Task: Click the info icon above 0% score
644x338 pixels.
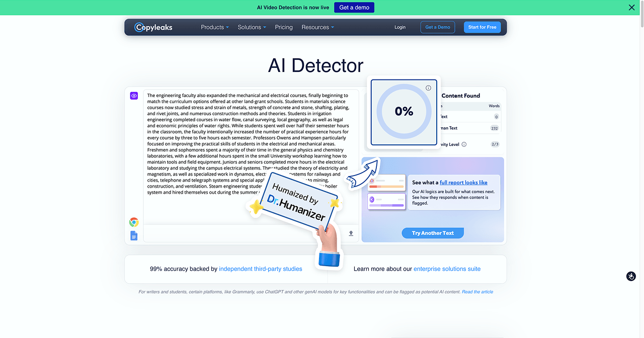Action: click(x=429, y=88)
